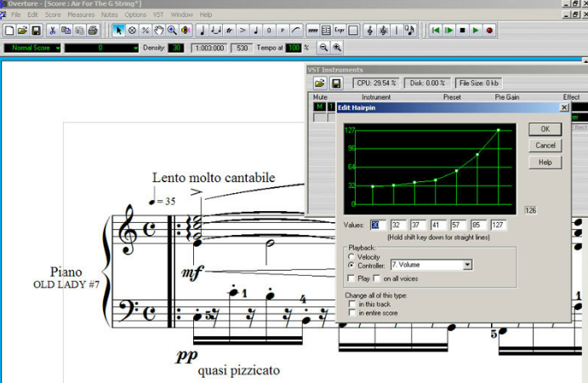Check the 'in entire score' option

(x=351, y=312)
